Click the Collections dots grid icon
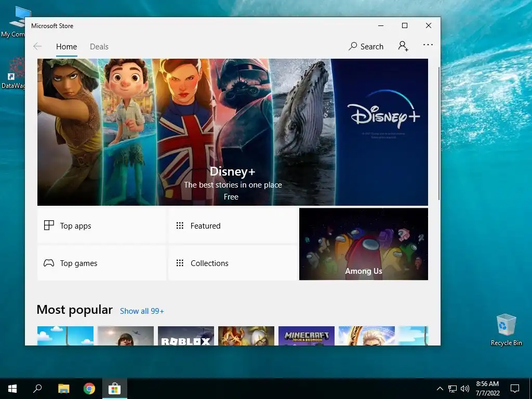 pos(180,263)
